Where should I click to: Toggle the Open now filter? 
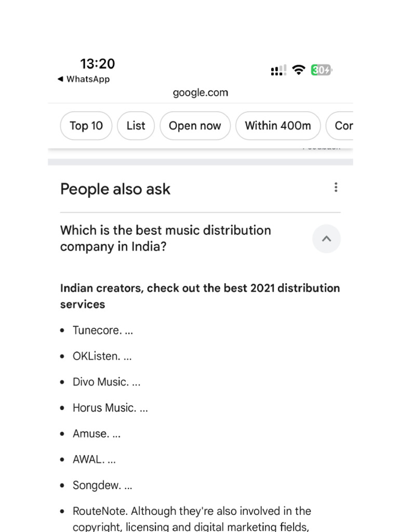[195, 126]
